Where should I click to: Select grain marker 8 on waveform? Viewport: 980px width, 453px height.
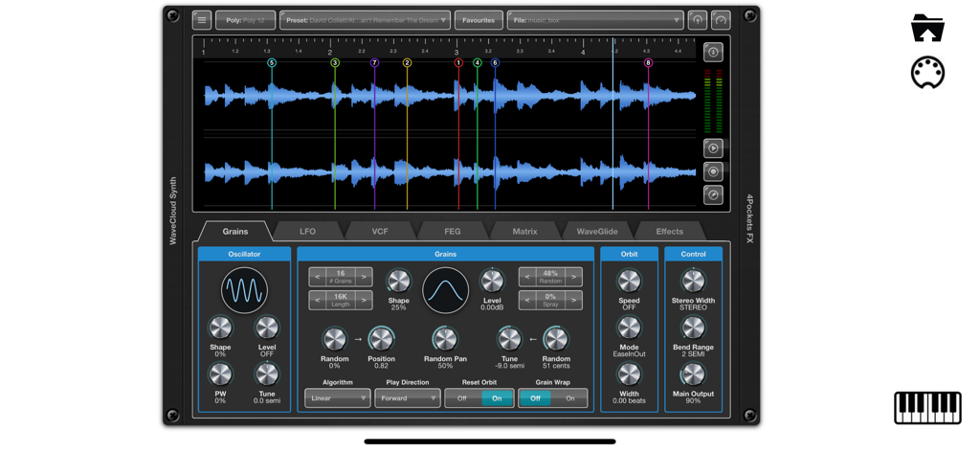coord(648,62)
